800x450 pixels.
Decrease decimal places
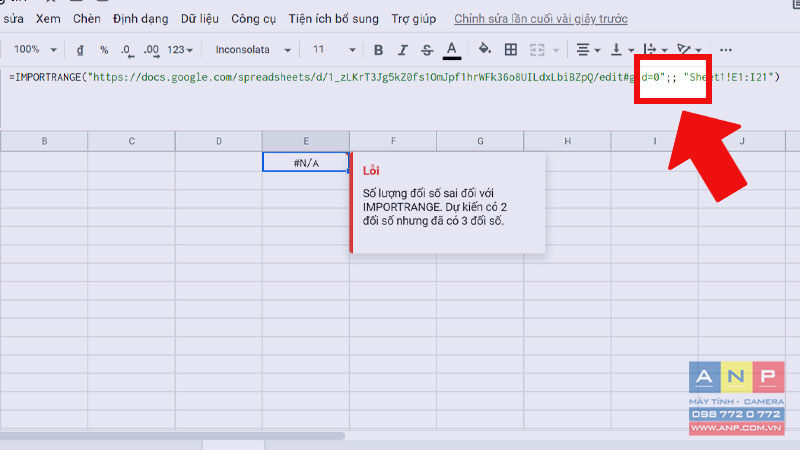(127, 50)
